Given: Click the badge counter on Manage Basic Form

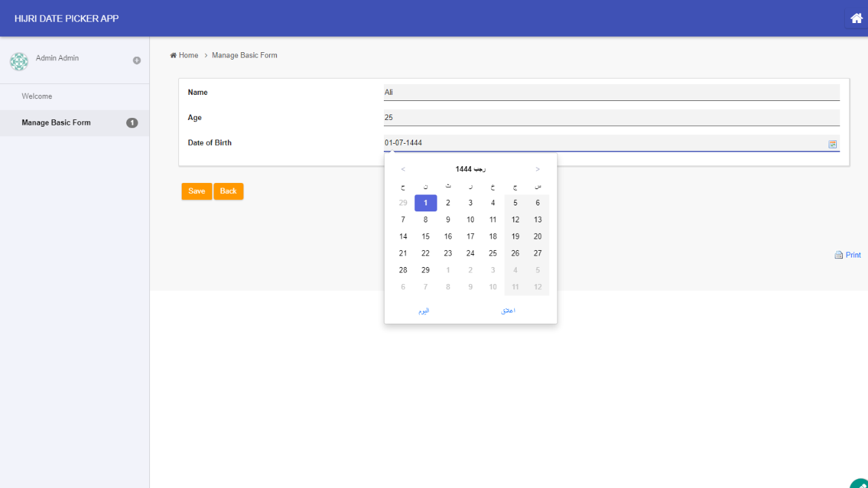Looking at the screenshot, I should pyautogui.click(x=133, y=123).
